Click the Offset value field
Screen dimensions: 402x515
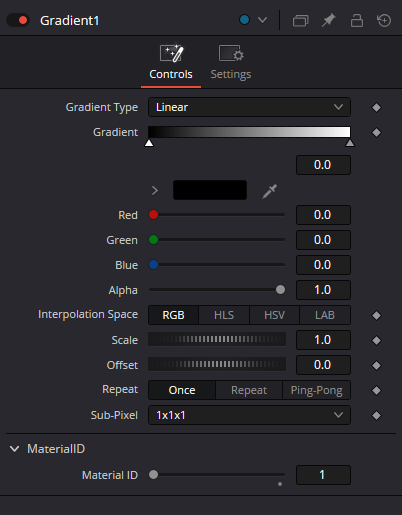tap(323, 365)
